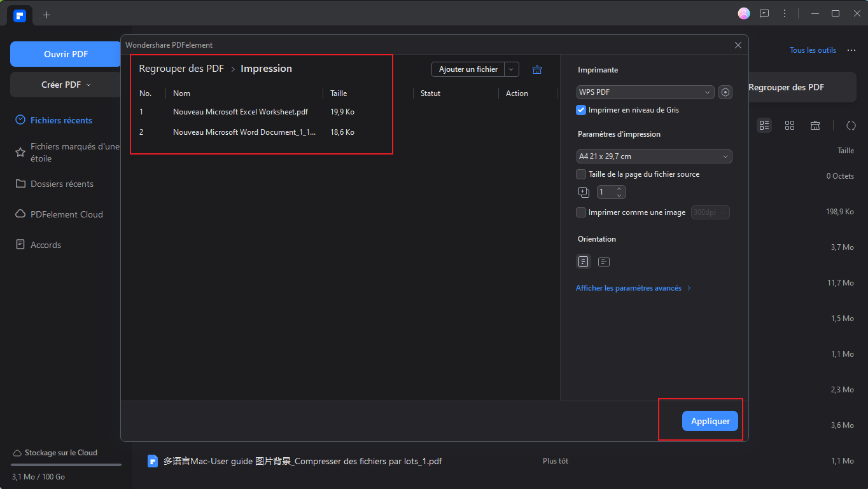The width and height of the screenshot is (868, 489).
Task: Open the A4 21 x 29,7 cm paper dropdown
Action: 654,156
